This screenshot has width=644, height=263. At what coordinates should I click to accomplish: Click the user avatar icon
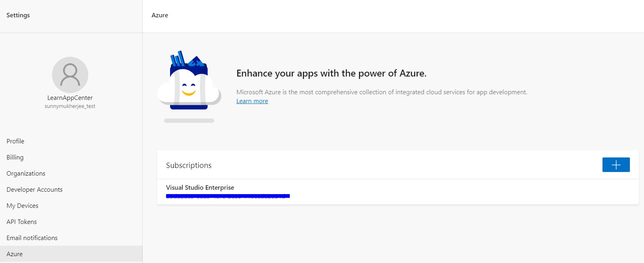[70, 75]
